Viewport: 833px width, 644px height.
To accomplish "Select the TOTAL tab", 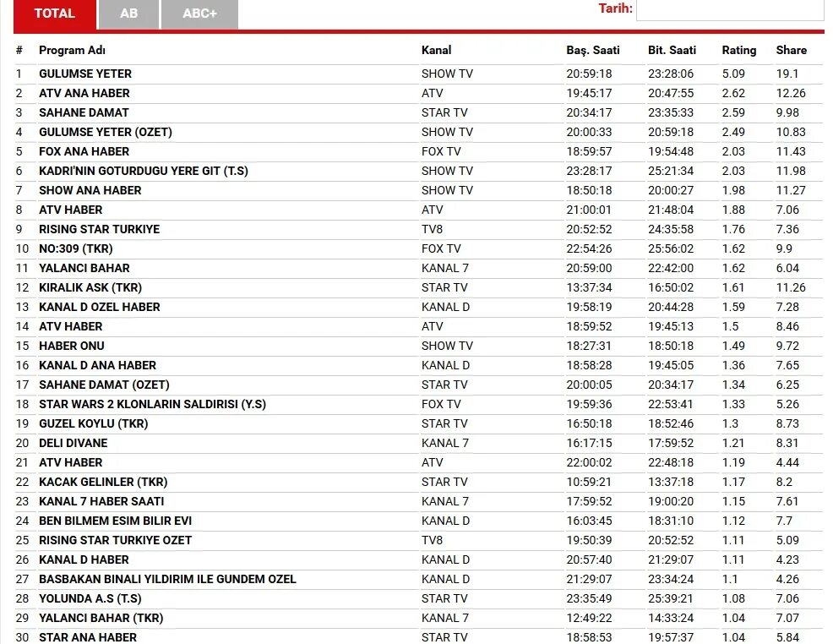I will [55, 14].
